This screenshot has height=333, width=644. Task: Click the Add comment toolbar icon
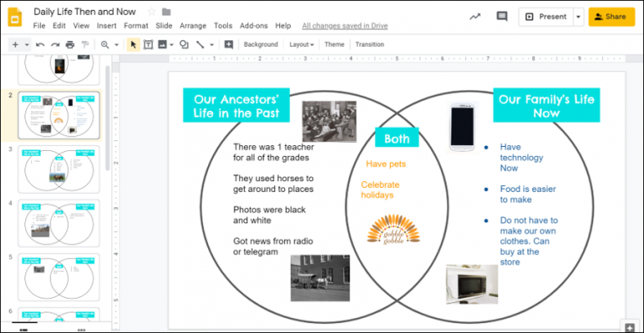pyautogui.click(x=229, y=44)
